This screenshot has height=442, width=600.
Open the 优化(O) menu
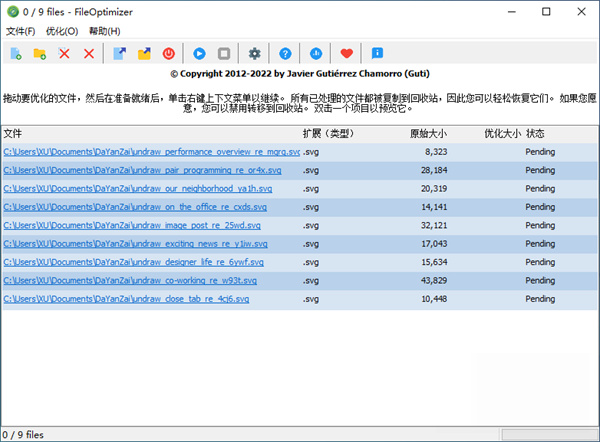[62, 31]
